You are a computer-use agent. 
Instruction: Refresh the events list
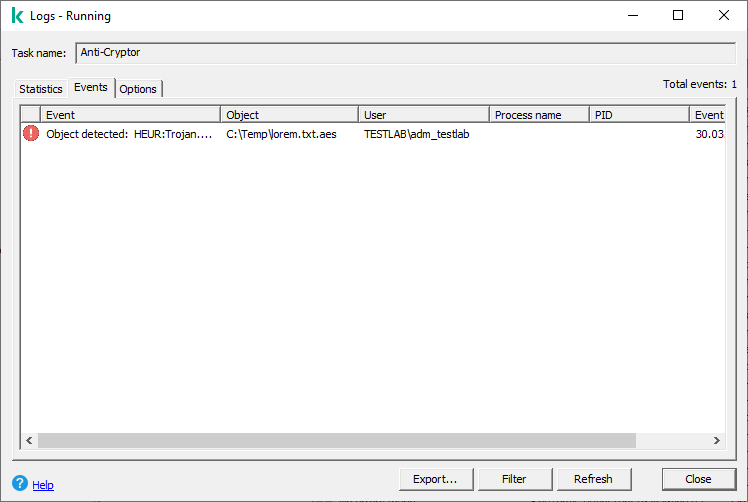coord(594,479)
